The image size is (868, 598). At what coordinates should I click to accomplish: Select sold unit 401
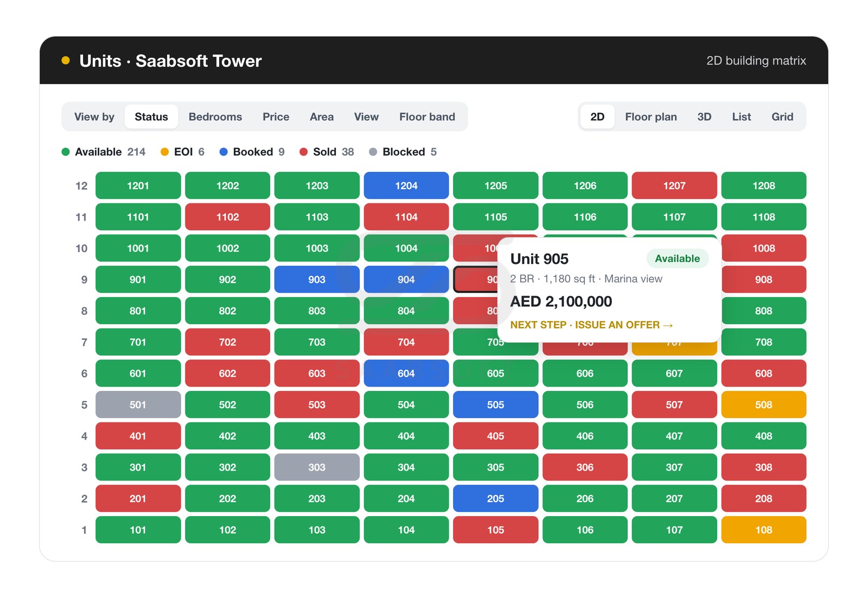click(x=138, y=436)
